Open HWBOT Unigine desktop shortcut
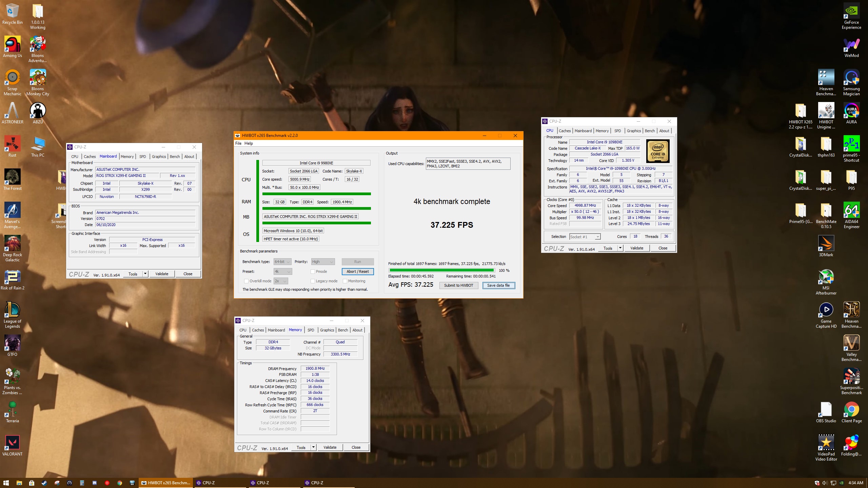 coord(826,116)
